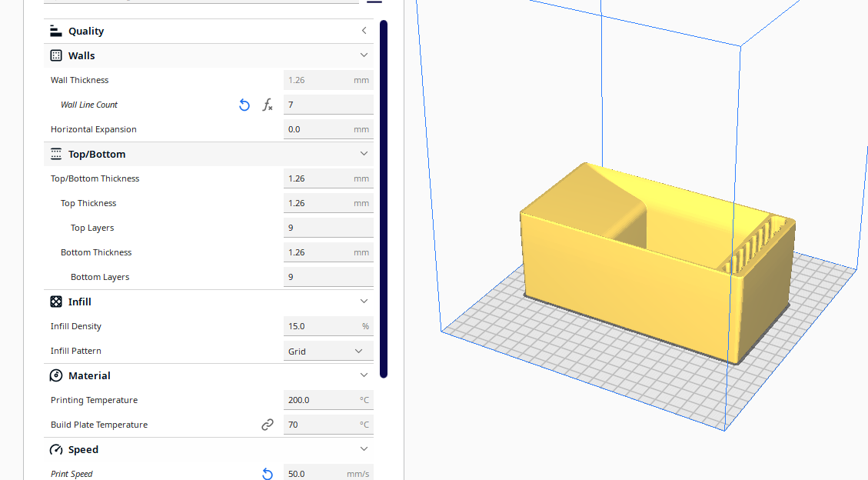Collapse the Top/Bottom section

pyautogui.click(x=364, y=154)
